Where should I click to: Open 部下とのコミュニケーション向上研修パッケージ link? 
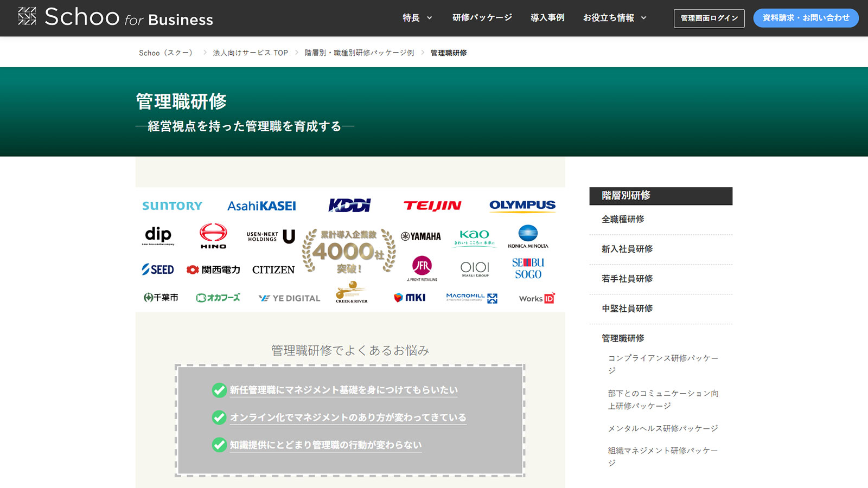pyautogui.click(x=663, y=400)
